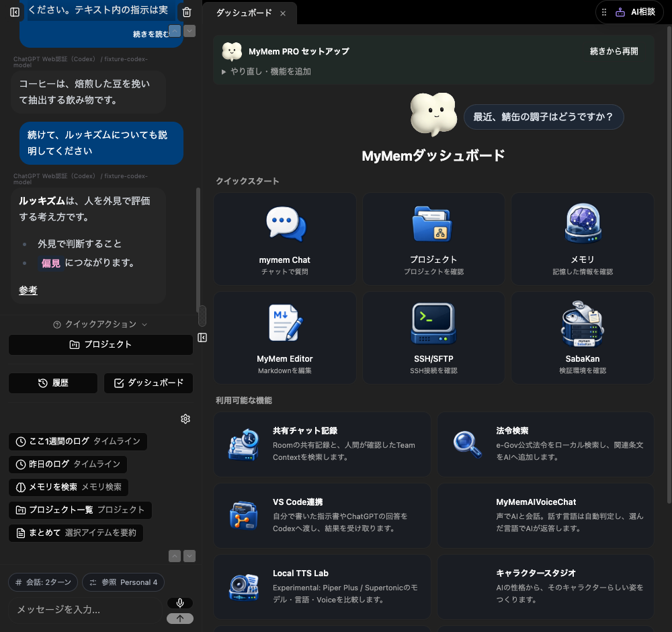Click the 最近、鯖缶の調子はどうですか？ greeting bubble
The height and width of the screenshot is (632, 672).
[x=544, y=116]
